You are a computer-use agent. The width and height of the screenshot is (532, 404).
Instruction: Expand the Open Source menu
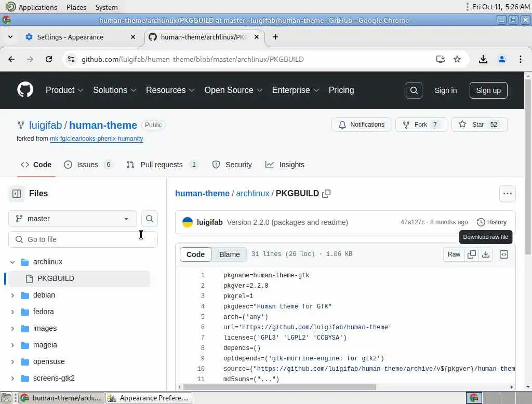pyautogui.click(x=233, y=90)
